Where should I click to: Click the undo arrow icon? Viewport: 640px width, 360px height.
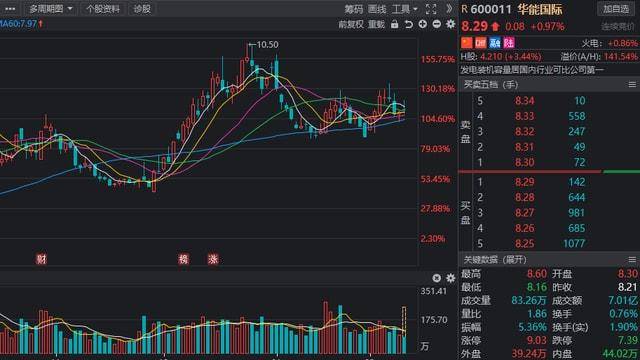point(409,24)
